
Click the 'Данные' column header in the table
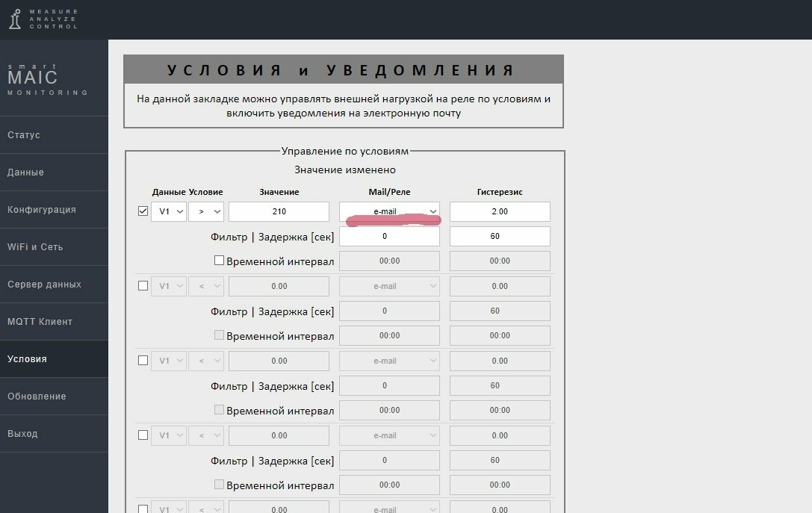(x=169, y=192)
